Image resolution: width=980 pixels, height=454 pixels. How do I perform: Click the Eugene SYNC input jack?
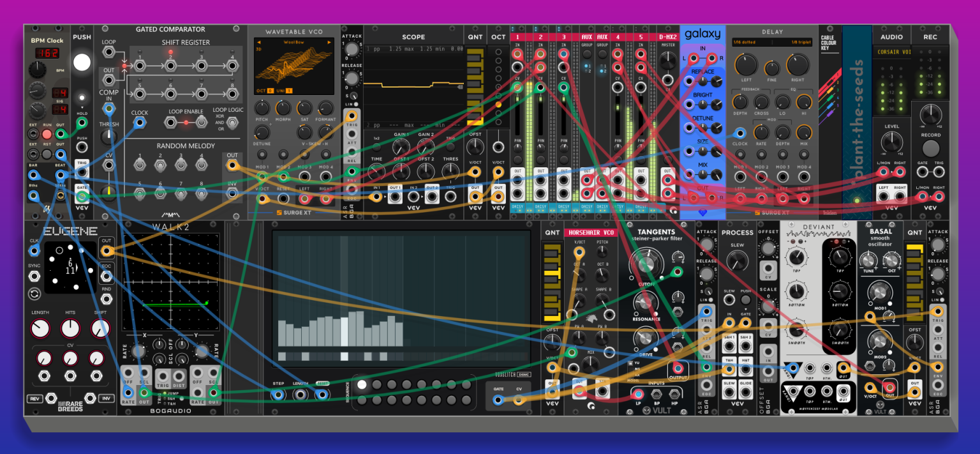[x=34, y=277]
